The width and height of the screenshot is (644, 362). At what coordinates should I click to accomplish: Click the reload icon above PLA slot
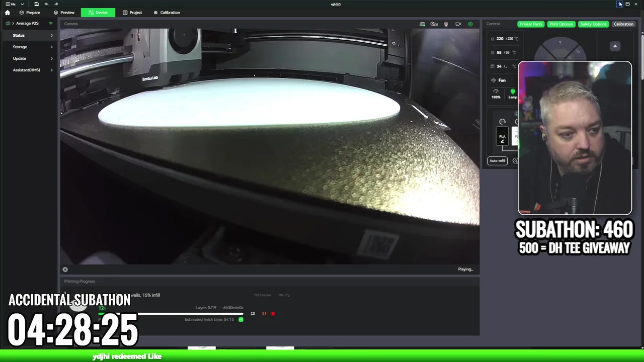coord(502,122)
